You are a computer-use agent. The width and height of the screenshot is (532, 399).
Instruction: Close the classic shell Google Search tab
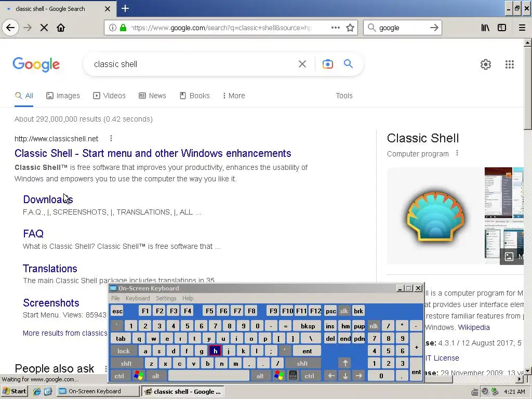coord(108,9)
